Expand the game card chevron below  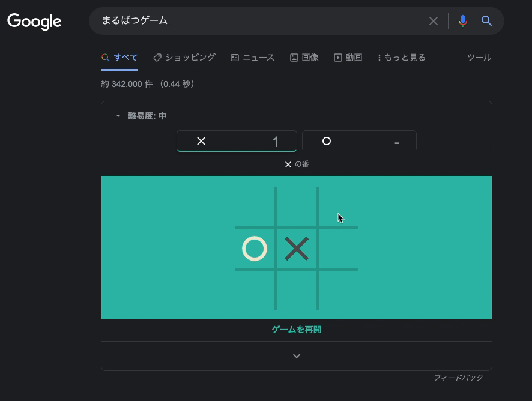point(297,356)
